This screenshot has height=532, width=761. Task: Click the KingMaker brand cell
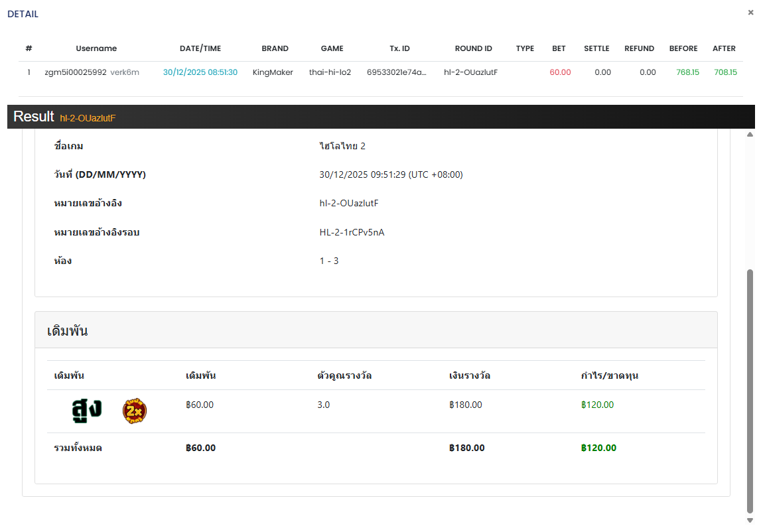tap(273, 72)
